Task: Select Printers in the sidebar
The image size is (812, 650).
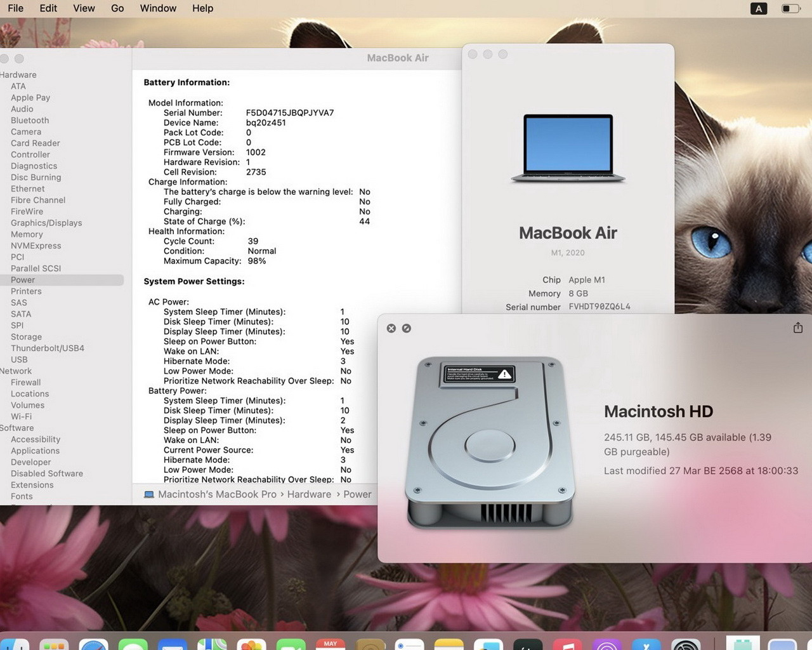Action: (x=26, y=291)
